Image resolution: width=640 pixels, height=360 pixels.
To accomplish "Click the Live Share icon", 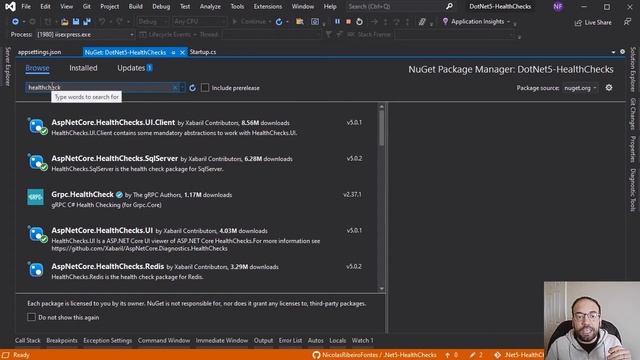I will [x=578, y=23].
